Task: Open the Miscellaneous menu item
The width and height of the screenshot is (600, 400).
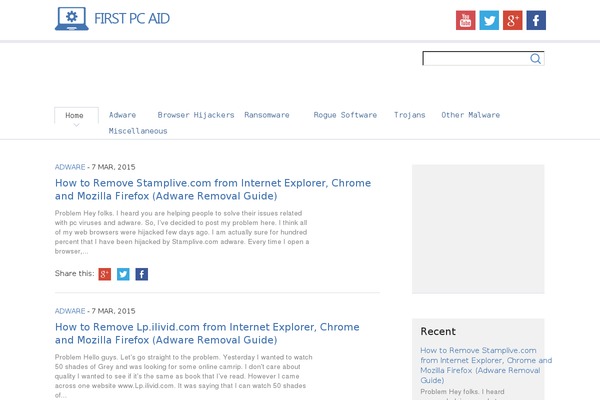Action: coord(138,131)
